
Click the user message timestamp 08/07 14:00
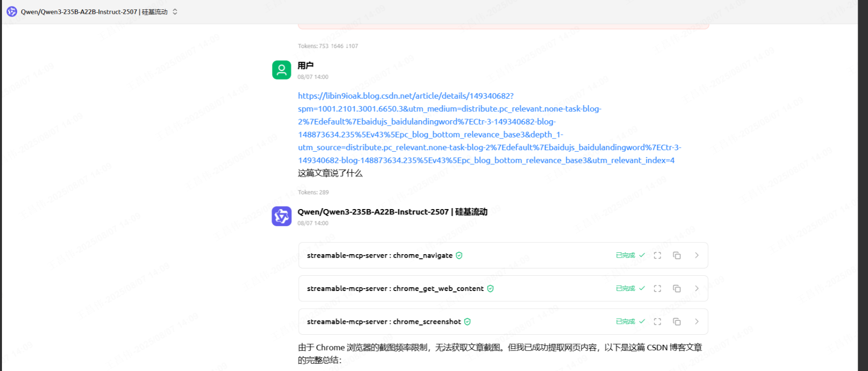313,77
